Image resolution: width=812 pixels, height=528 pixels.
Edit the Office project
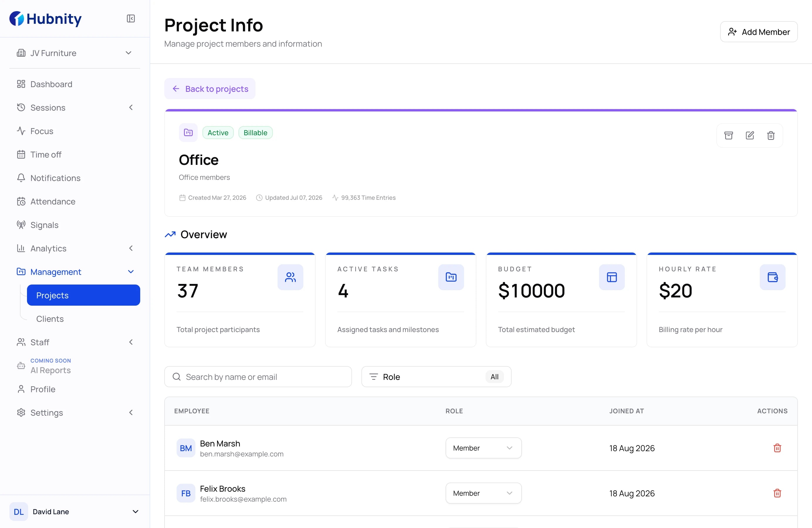[750, 136]
